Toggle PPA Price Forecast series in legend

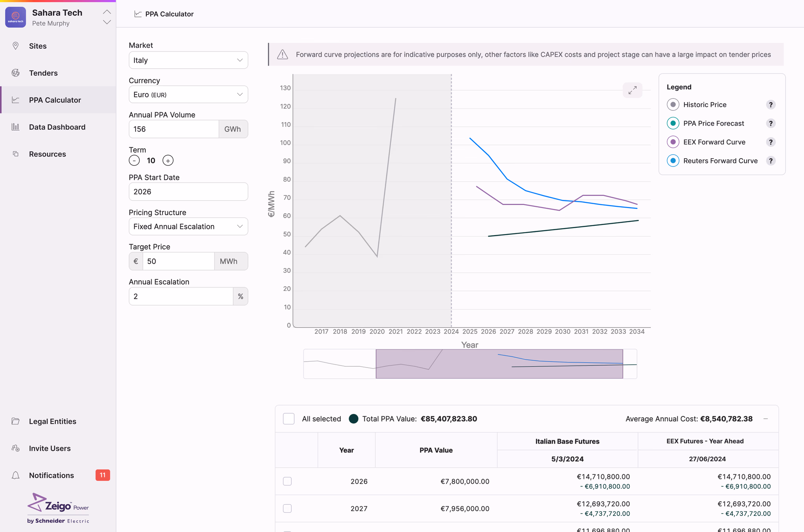[x=673, y=123]
